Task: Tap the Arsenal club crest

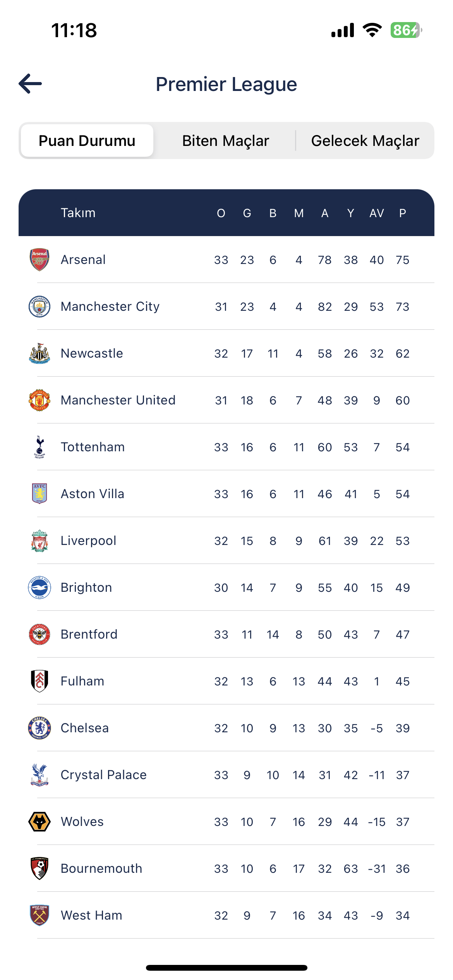Action: click(39, 260)
